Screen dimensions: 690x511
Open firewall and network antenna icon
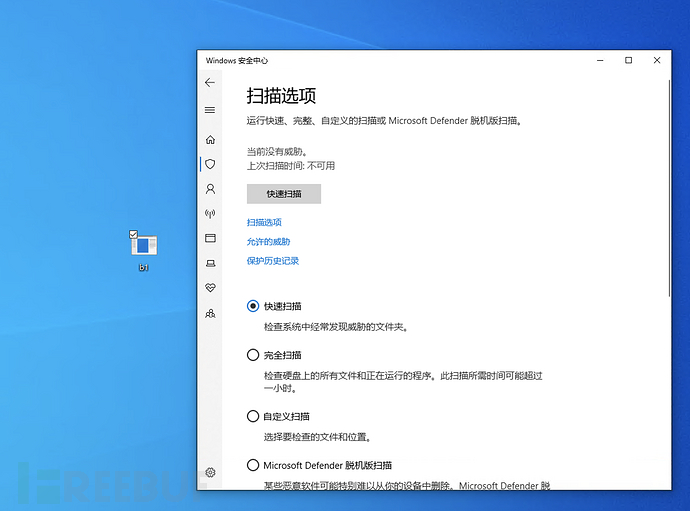pyautogui.click(x=210, y=213)
